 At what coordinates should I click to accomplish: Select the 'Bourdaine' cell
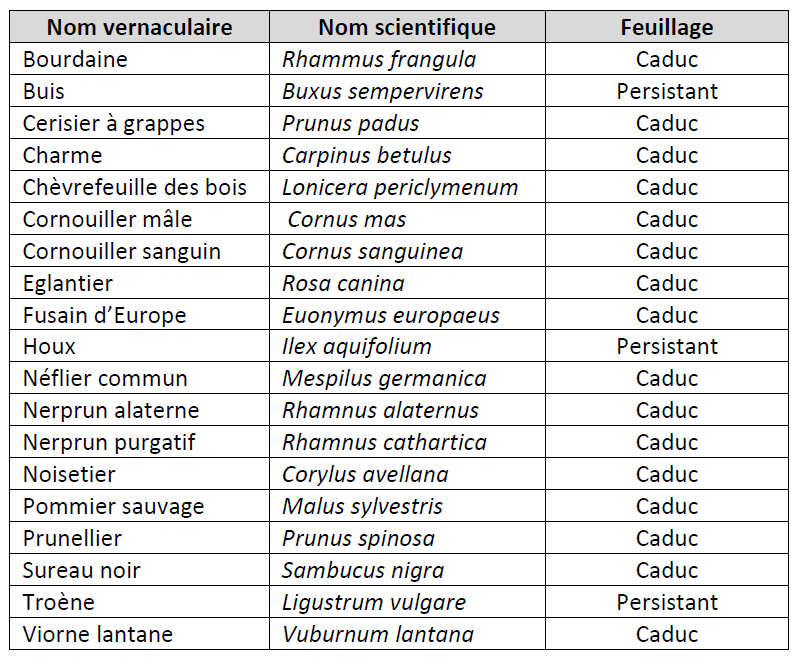tap(75, 60)
